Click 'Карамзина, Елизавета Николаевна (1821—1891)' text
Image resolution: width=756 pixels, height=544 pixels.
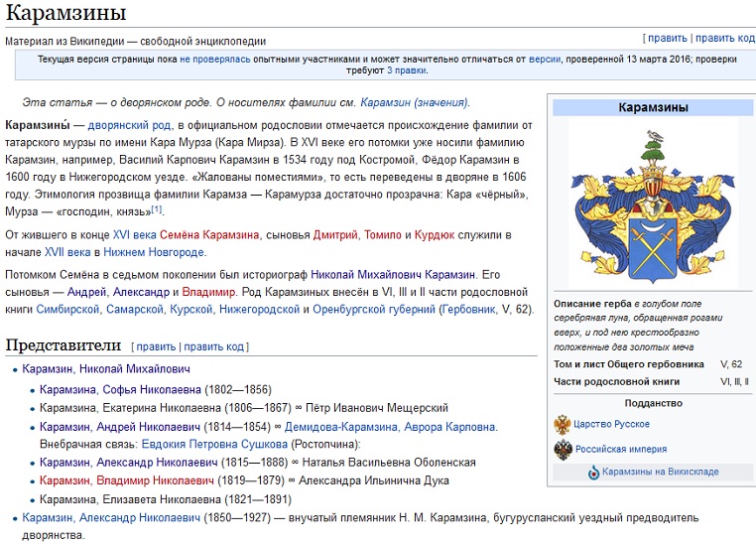tap(166, 499)
